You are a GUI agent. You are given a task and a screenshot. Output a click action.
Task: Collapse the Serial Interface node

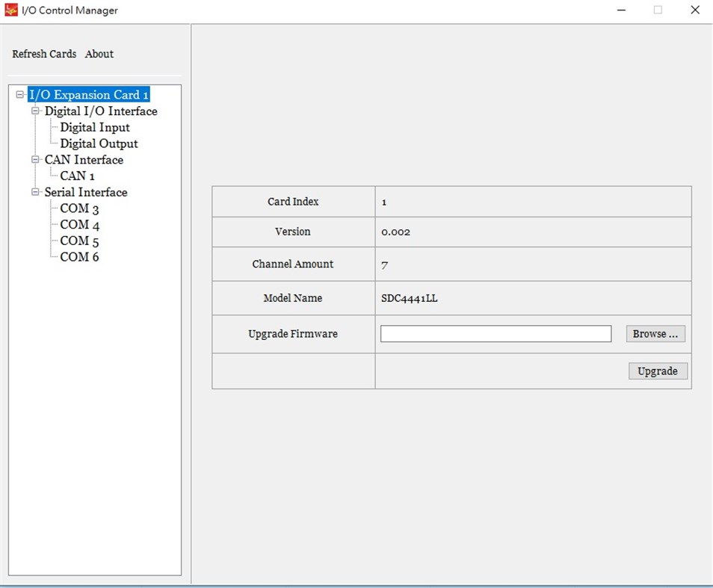coord(35,192)
